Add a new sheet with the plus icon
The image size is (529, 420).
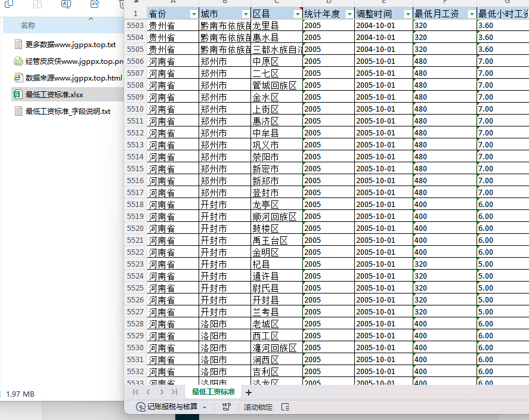[x=249, y=393]
